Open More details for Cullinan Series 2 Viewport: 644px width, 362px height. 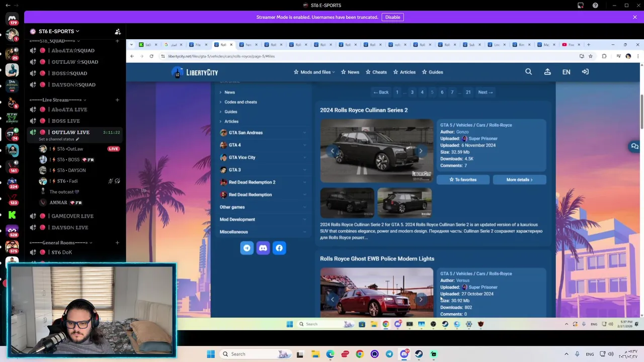pos(519,179)
